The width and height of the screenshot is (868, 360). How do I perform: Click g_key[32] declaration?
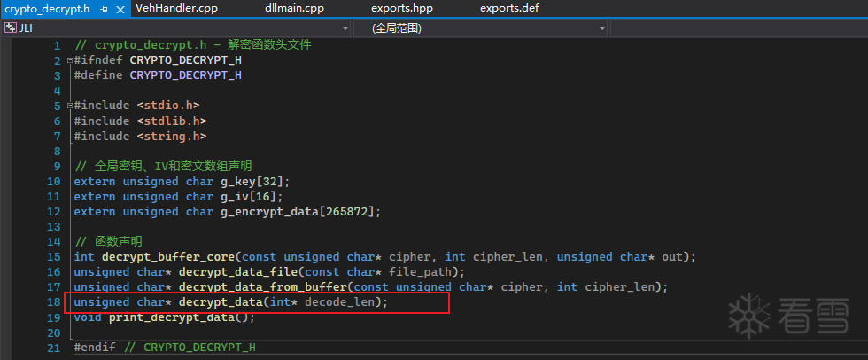point(252,181)
